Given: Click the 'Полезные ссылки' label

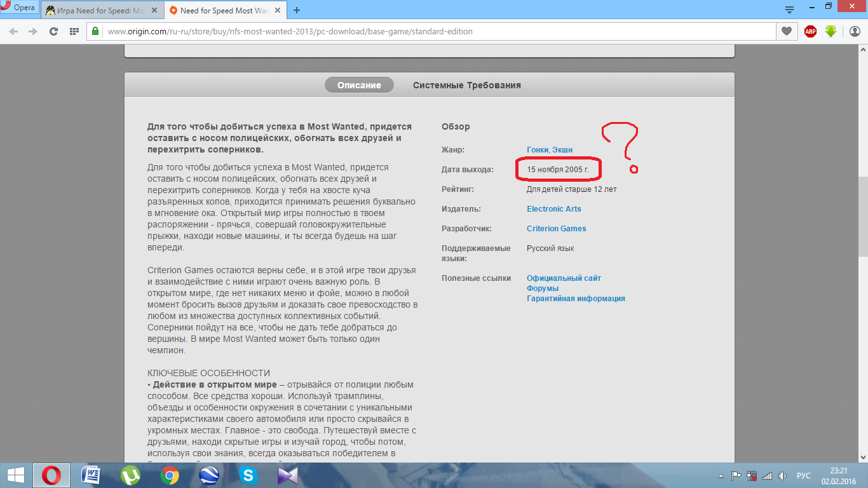Looking at the screenshot, I should click(x=476, y=278).
